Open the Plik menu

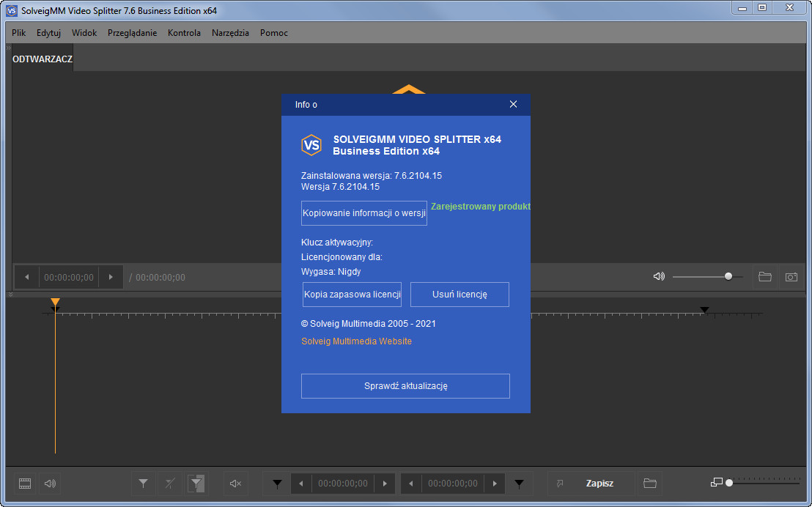(x=18, y=33)
